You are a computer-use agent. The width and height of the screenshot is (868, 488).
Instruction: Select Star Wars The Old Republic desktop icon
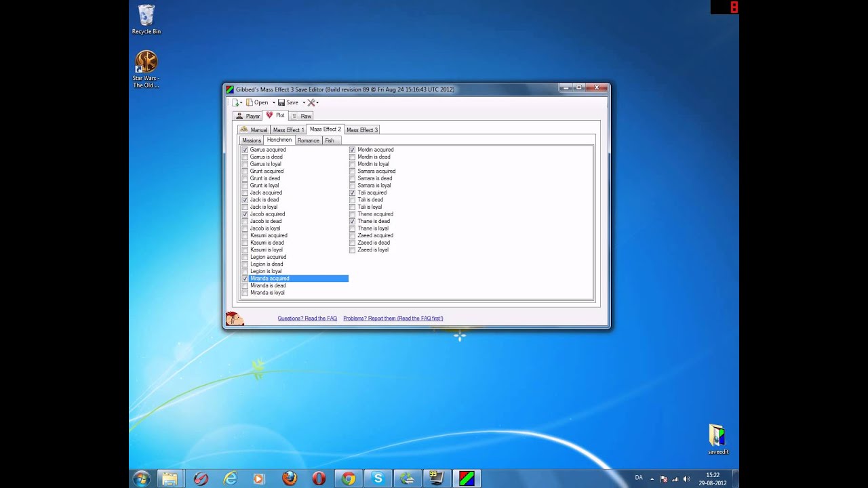(x=146, y=69)
